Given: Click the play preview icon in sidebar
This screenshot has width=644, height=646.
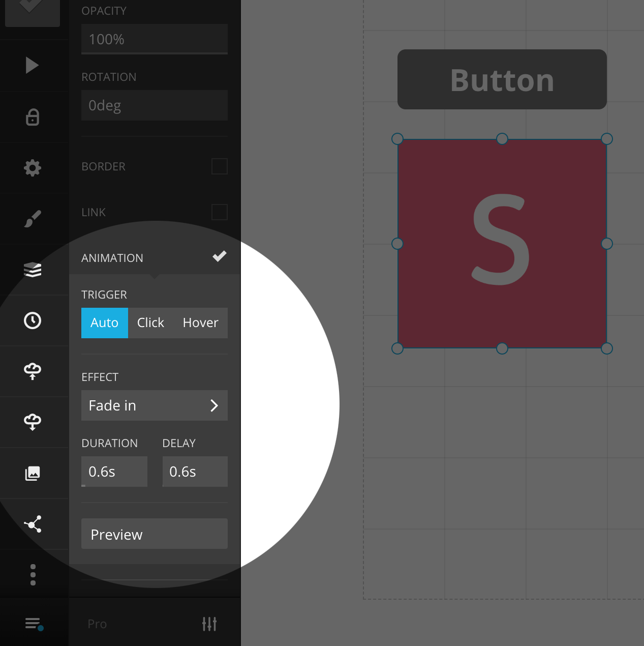Looking at the screenshot, I should [x=32, y=65].
